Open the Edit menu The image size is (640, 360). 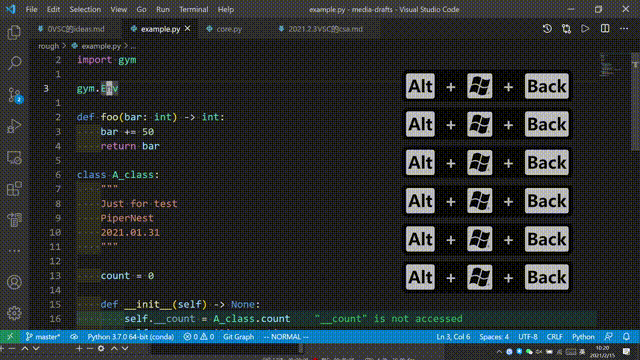tap(53, 9)
